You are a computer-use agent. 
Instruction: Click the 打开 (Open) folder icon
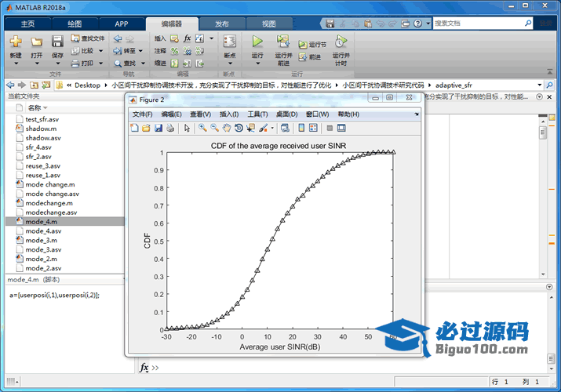(37, 42)
